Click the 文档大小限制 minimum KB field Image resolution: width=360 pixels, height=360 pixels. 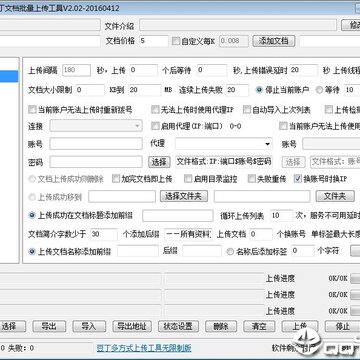pos(90,90)
